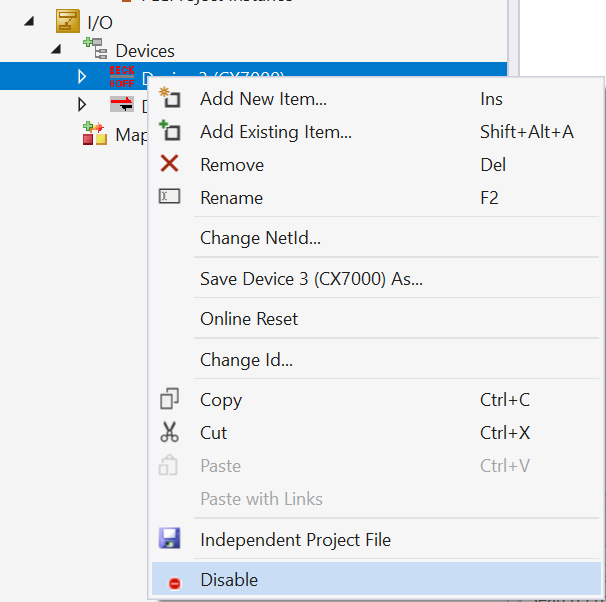606x602 pixels.
Task: Click the I/O node icon in tree
Action: tap(67, 21)
